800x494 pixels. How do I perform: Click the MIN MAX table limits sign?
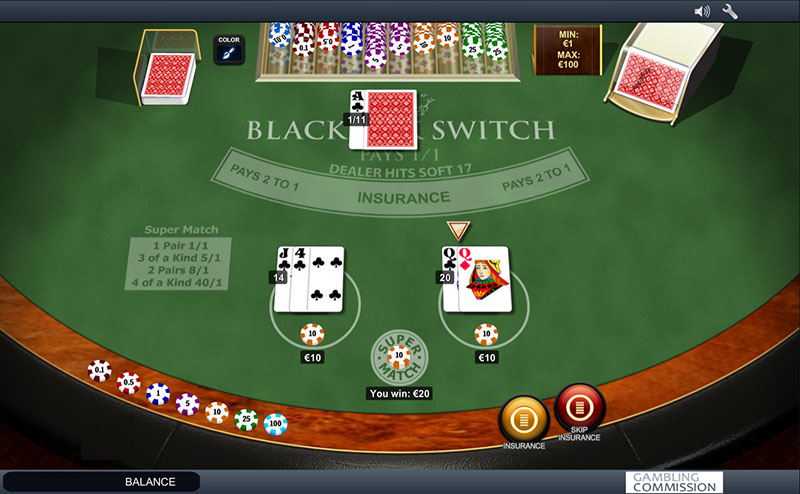568,50
